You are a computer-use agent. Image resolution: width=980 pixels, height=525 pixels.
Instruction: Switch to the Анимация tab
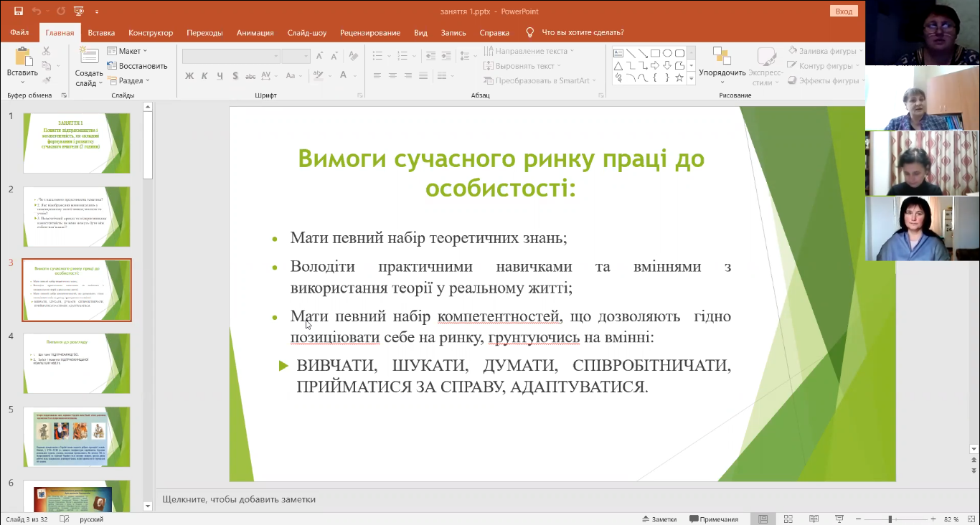click(255, 32)
